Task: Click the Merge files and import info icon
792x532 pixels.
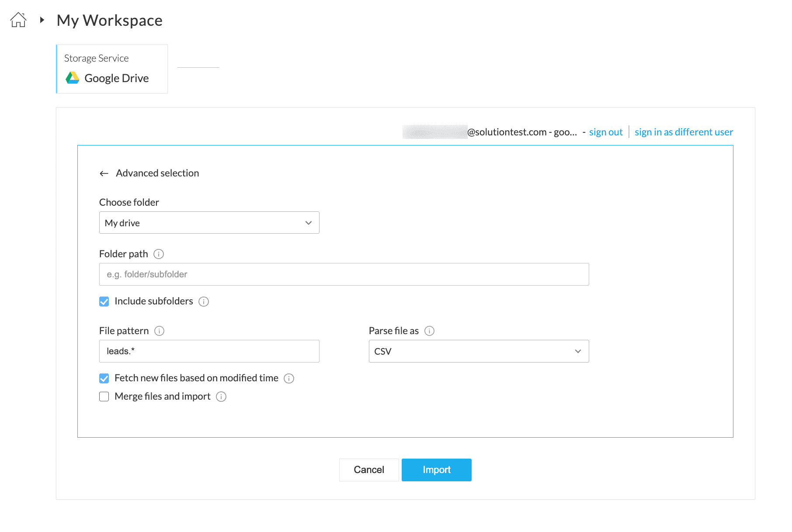Action: click(x=221, y=397)
